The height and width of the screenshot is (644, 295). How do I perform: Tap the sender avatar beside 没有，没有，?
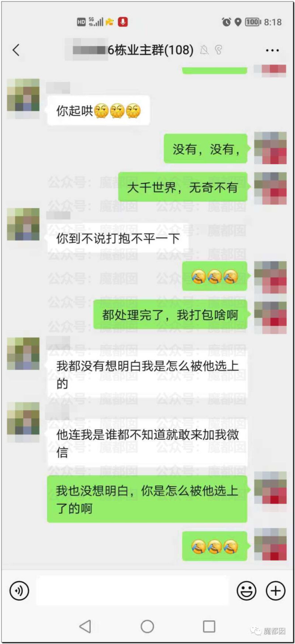pyautogui.click(x=270, y=148)
